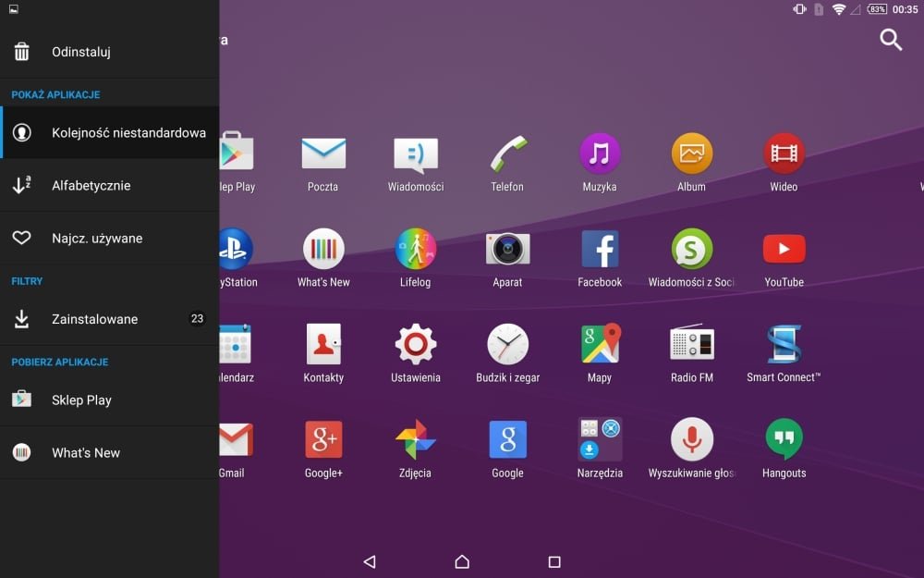Open the Google+ app
The height and width of the screenshot is (578, 924).
323,439
